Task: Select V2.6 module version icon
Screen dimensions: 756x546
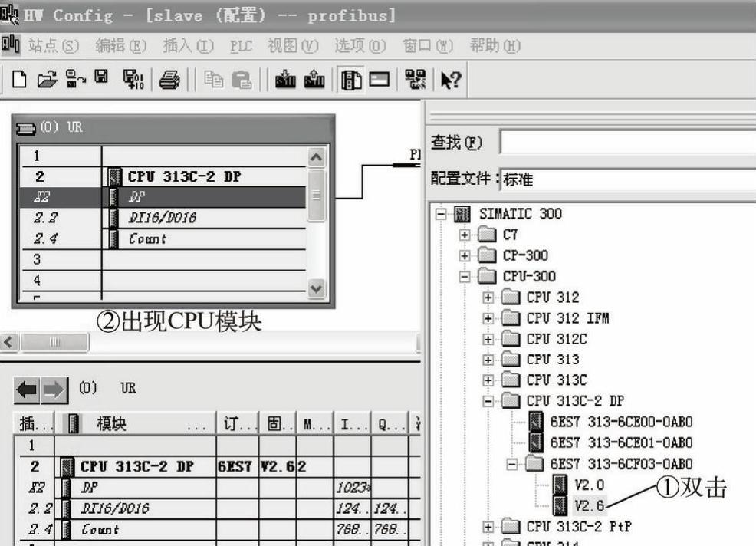Action: click(560, 505)
